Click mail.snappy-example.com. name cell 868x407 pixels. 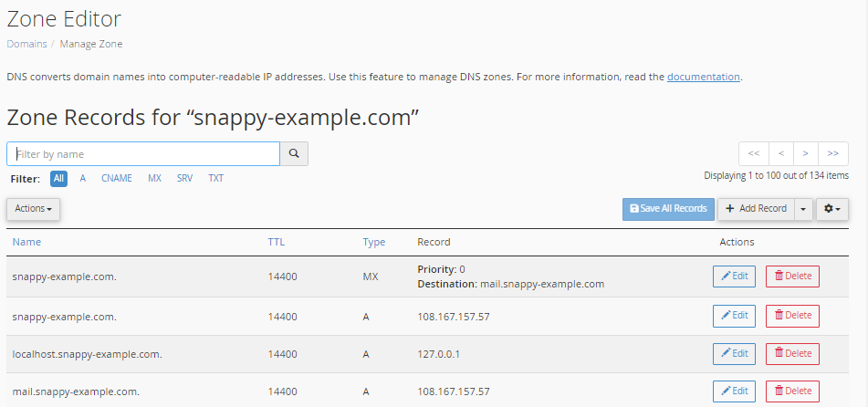(76, 391)
